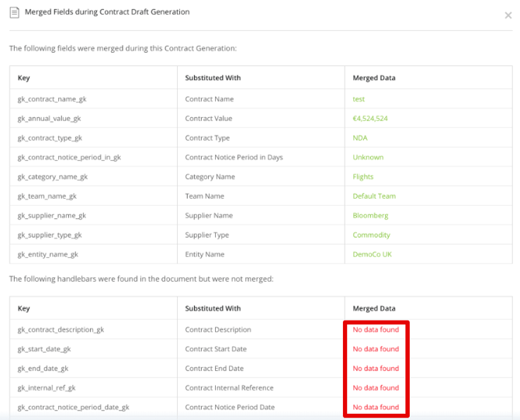The height and width of the screenshot is (420, 520).
Task: Click 'Contract Notice Period Date' cell
Action: [x=230, y=408]
